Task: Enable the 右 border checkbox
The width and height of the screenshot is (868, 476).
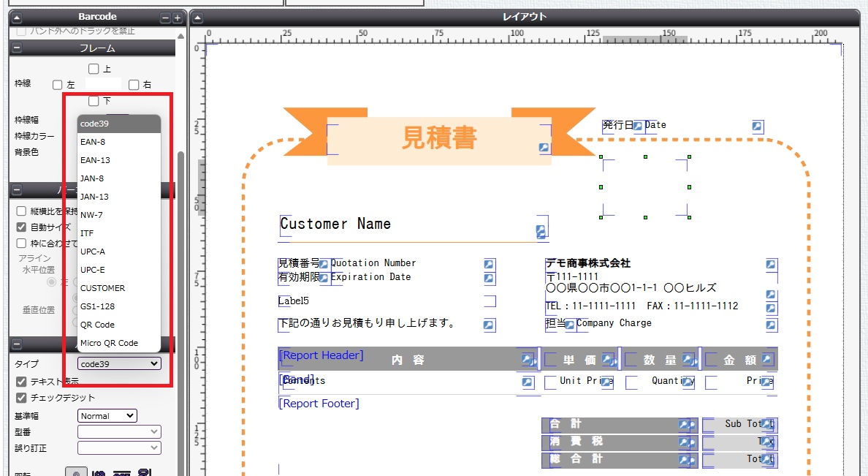Action: pyautogui.click(x=134, y=85)
